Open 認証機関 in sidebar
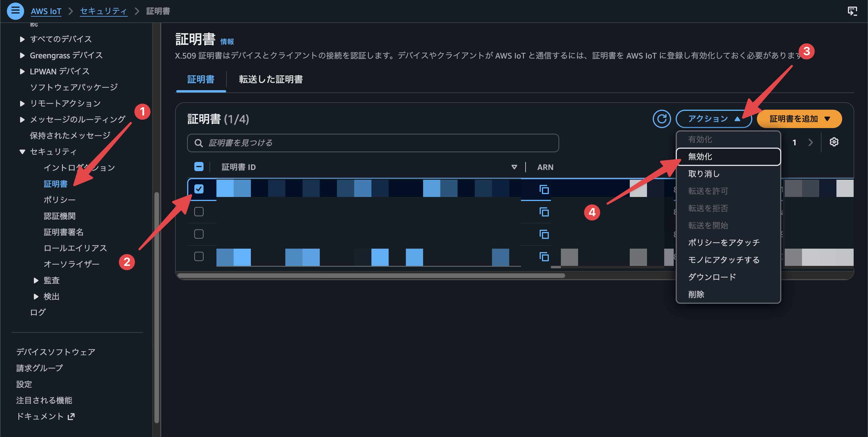Viewport: 868px width, 437px height. tap(59, 216)
